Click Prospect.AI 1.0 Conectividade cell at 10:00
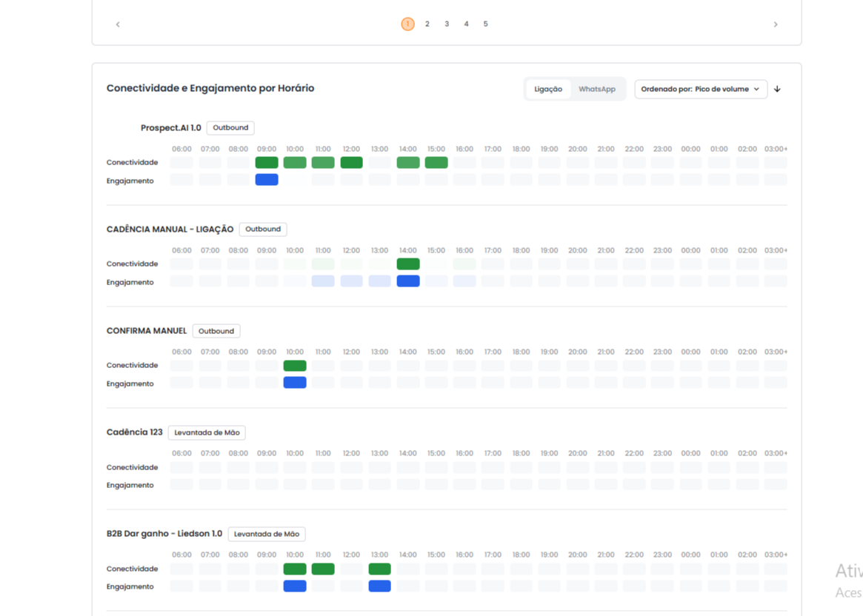 click(295, 163)
